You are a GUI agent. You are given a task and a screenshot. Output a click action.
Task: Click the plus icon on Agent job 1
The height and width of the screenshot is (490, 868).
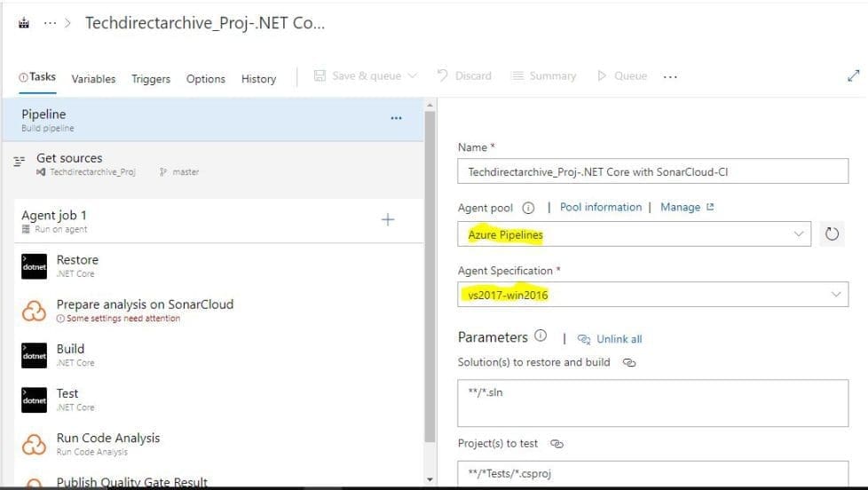388,219
